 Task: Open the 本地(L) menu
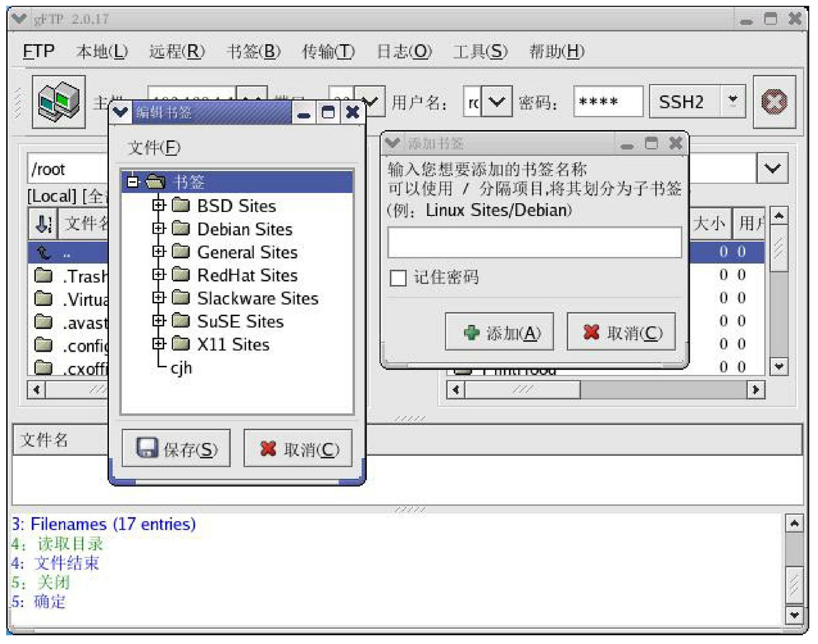pyautogui.click(x=102, y=51)
